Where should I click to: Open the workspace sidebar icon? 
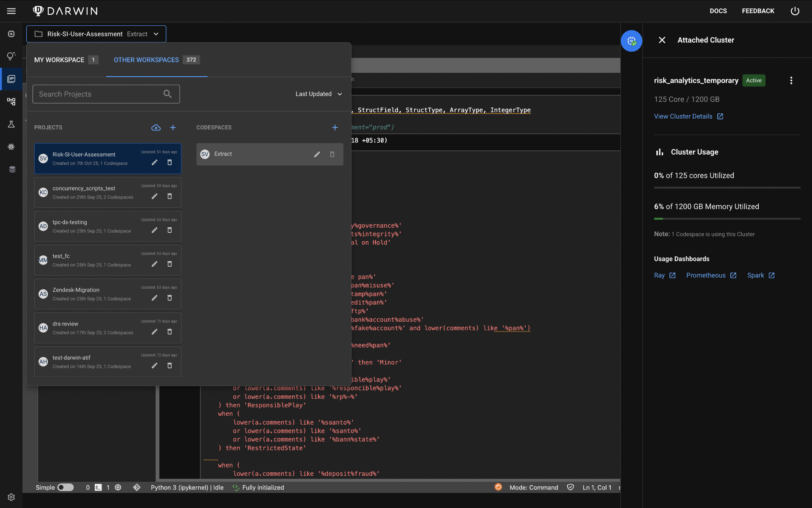(11, 79)
